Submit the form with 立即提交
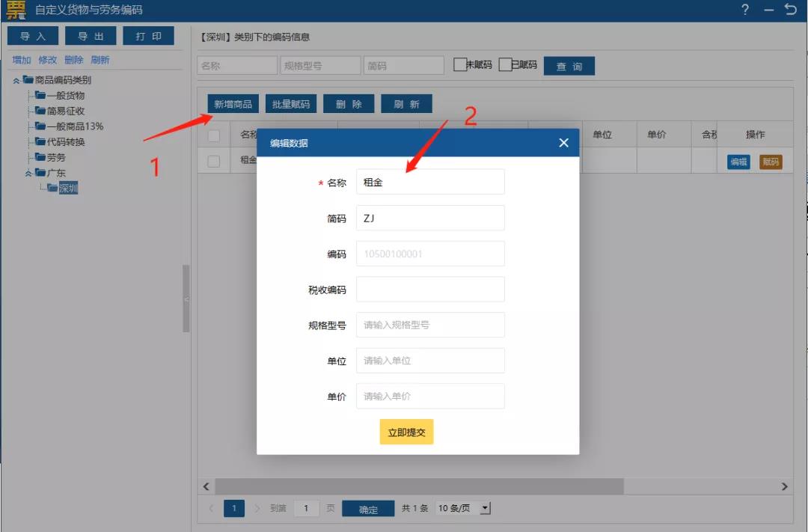 click(406, 432)
